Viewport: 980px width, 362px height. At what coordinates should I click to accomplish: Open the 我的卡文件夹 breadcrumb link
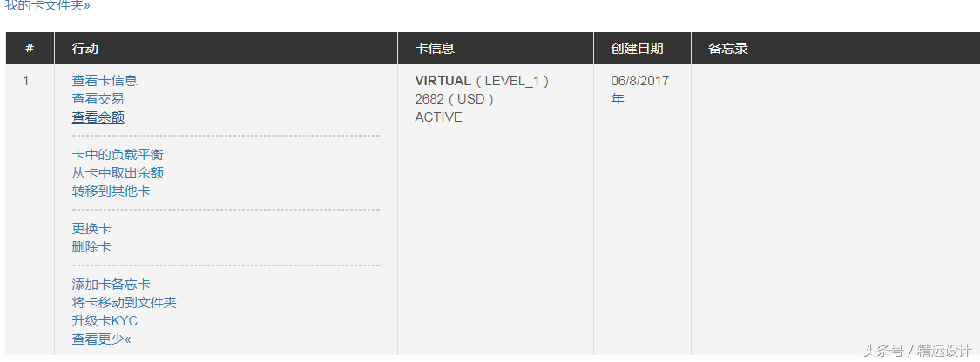[47, 5]
